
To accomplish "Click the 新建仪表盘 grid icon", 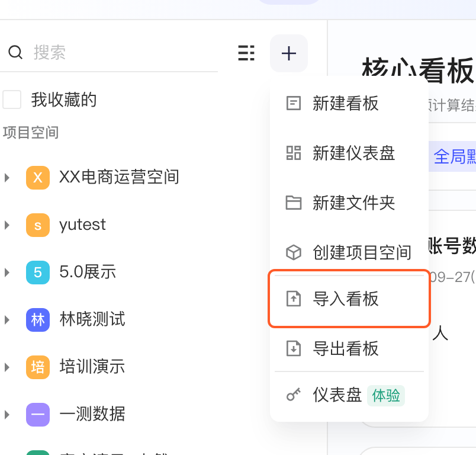I will [x=294, y=153].
